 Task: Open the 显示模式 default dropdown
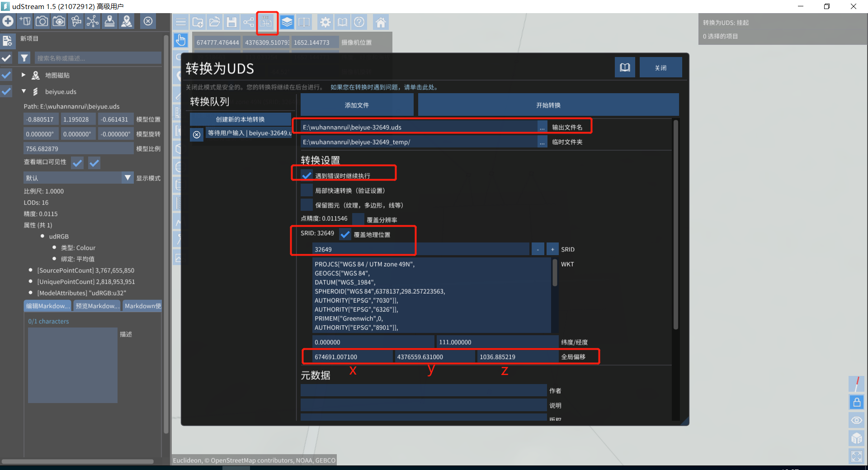pos(79,178)
